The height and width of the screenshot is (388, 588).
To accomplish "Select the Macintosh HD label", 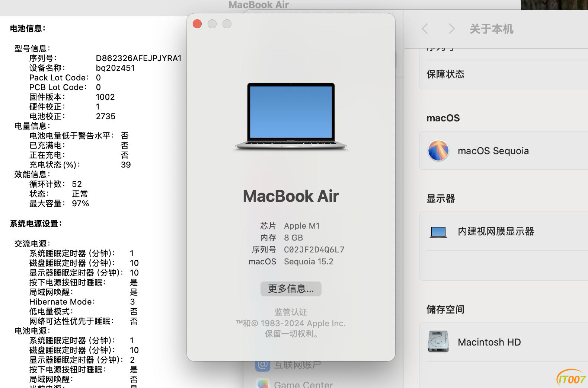I will [489, 342].
